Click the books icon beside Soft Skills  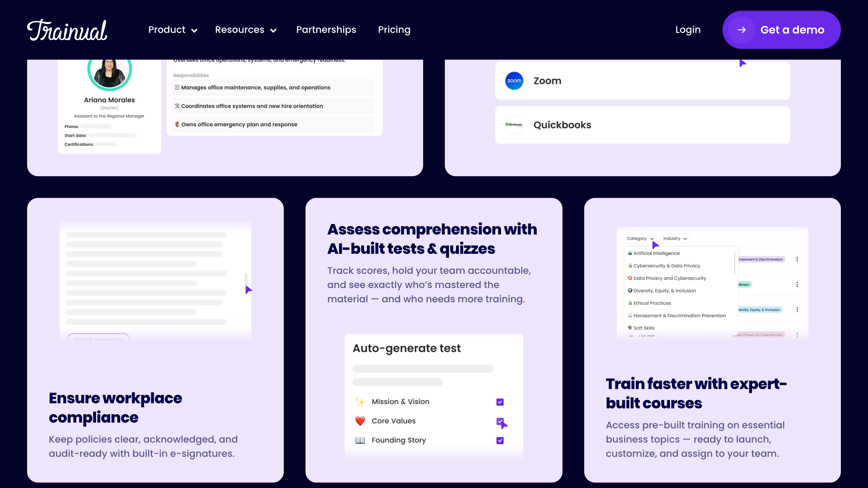630,328
